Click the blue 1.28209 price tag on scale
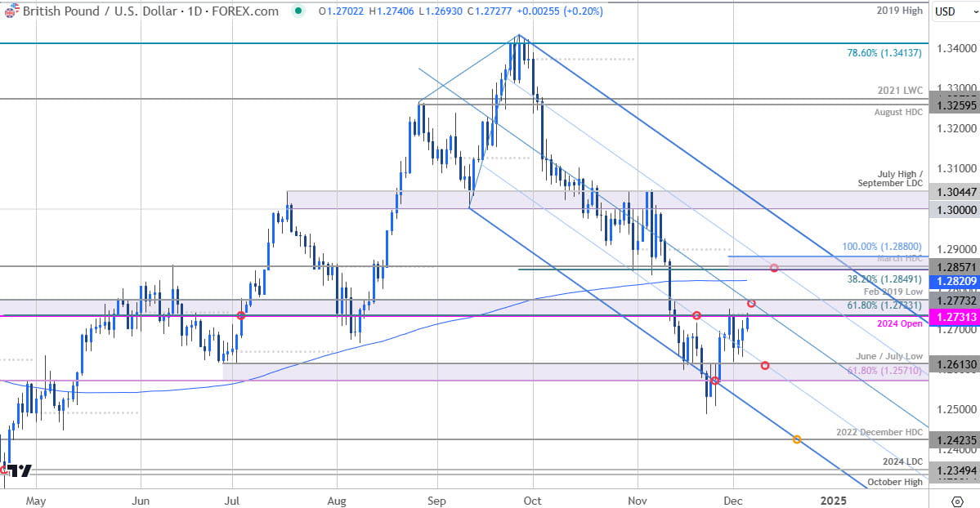 (952, 281)
